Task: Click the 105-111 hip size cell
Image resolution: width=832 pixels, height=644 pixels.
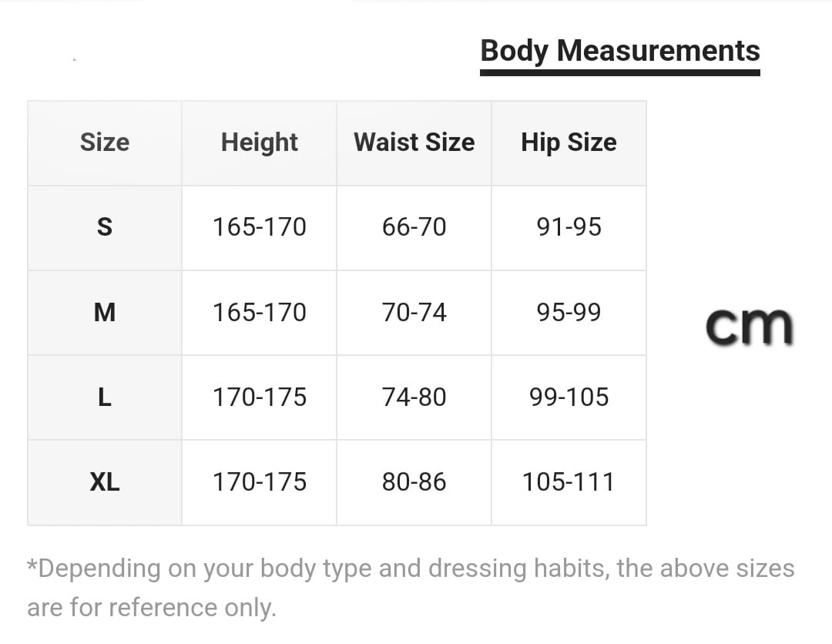Action: pyautogui.click(x=569, y=482)
